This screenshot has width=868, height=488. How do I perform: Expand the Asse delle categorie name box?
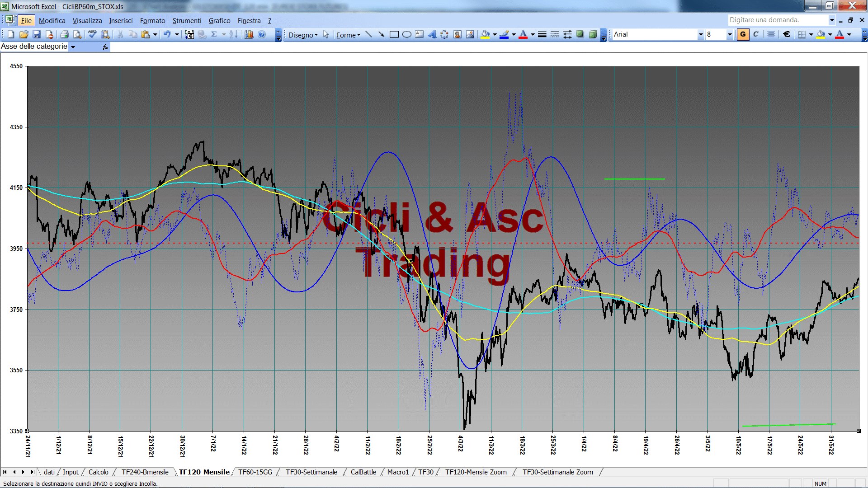[x=73, y=47]
